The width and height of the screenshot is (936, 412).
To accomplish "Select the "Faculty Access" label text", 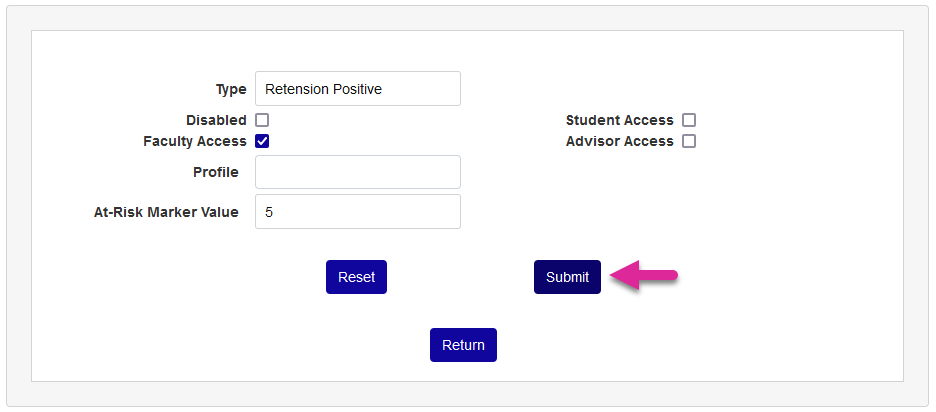I will [195, 141].
